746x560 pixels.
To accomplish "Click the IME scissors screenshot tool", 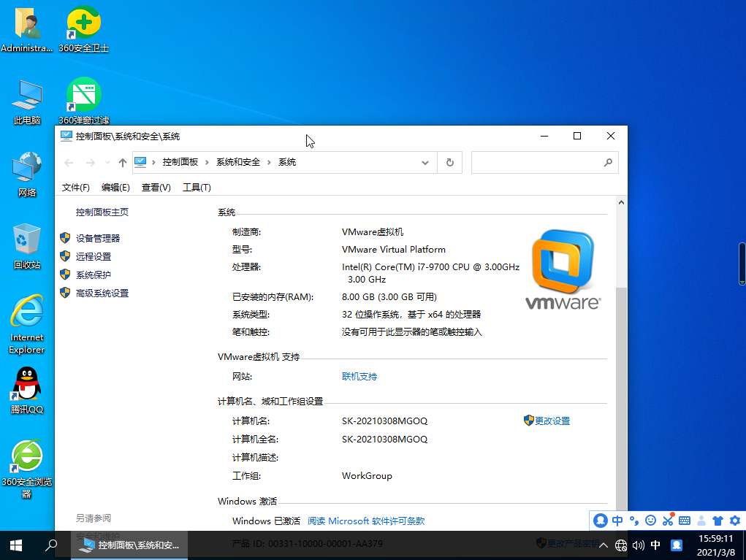I will (668, 520).
